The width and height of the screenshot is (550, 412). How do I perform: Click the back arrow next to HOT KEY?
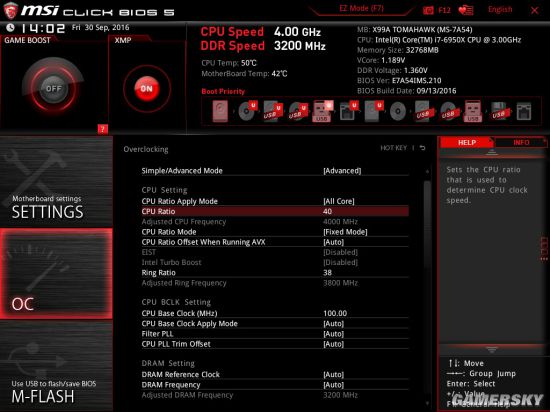(423, 148)
